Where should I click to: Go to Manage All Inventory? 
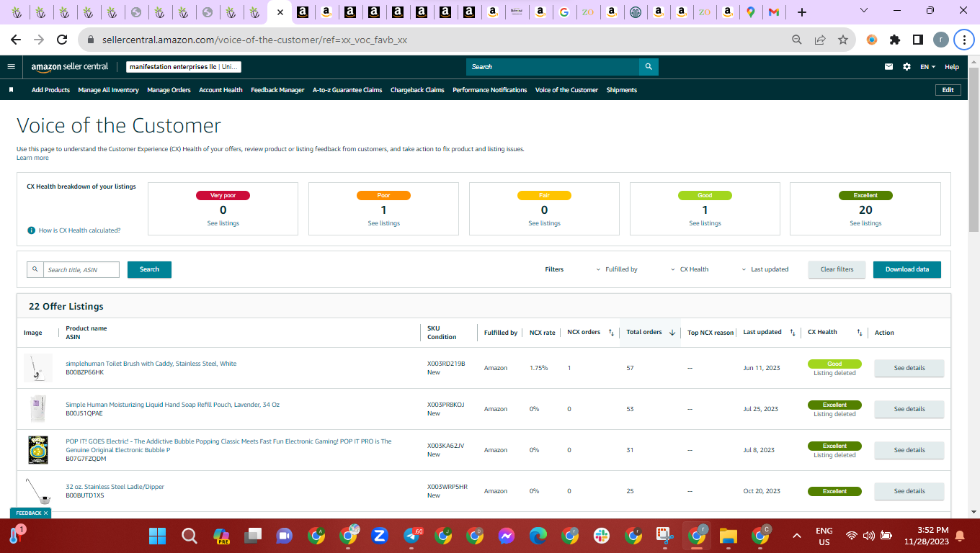coord(108,90)
